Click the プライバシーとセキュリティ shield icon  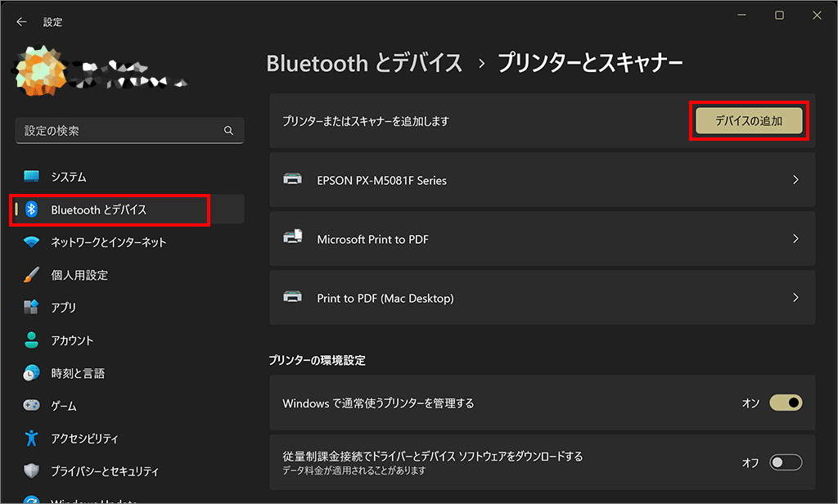[32, 470]
